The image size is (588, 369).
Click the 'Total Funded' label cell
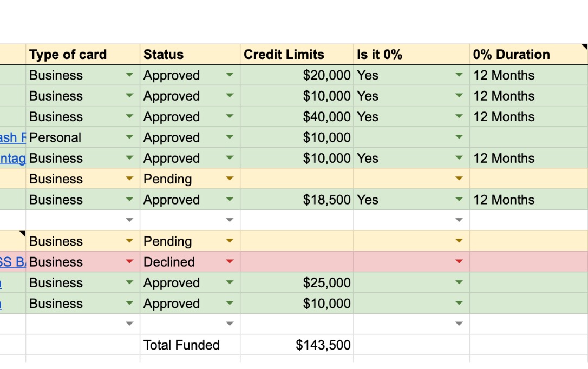click(190, 345)
